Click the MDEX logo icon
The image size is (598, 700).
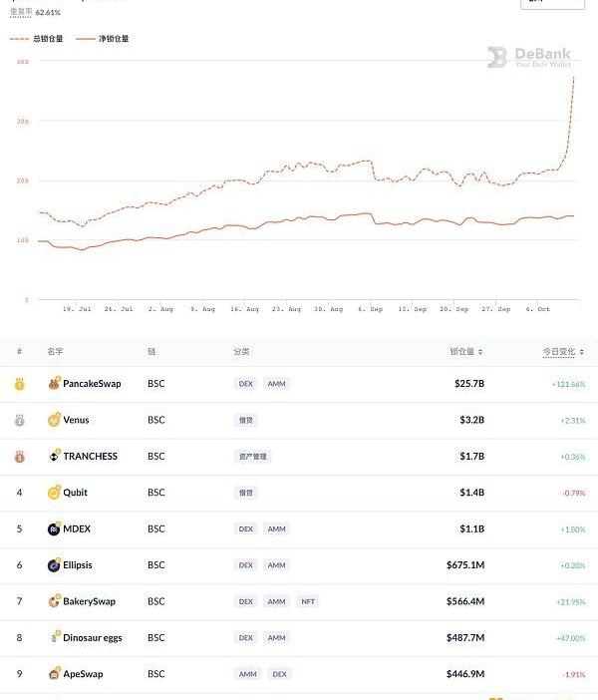click(x=54, y=529)
